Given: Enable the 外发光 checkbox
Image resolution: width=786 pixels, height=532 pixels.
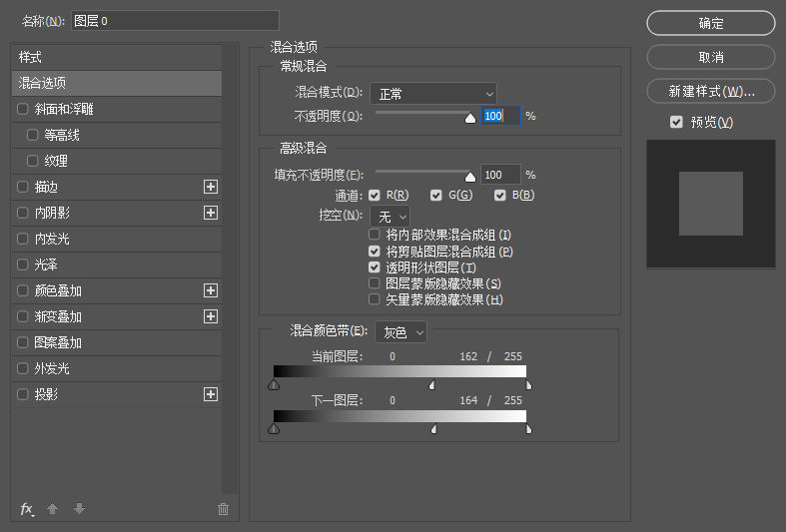Looking at the screenshot, I should pos(23,368).
